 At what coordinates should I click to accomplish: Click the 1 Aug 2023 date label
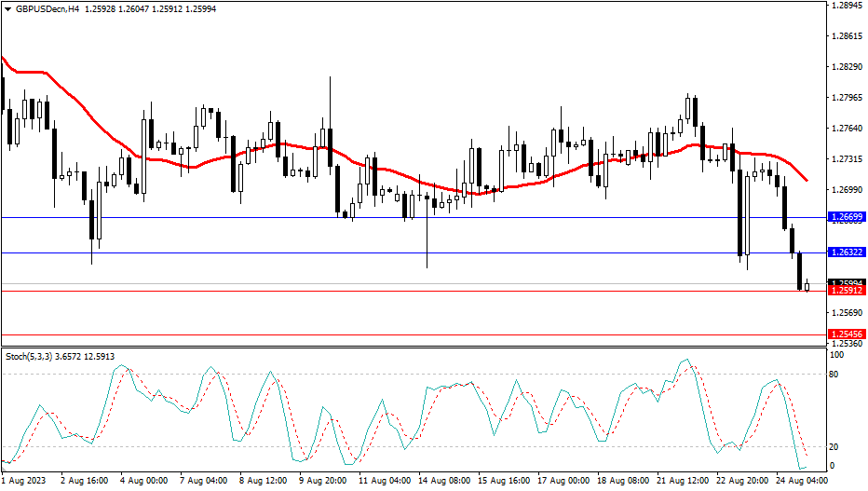24,482
